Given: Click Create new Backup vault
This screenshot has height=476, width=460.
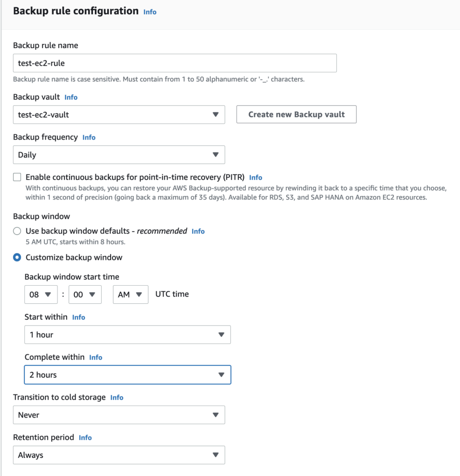Looking at the screenshot, I should 296,114.
